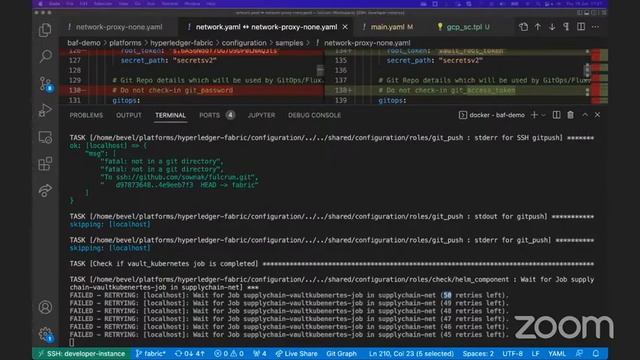This screenshot has height=360, width=640.
Task: Open Git Graph from status bar
Action: tap(341, 353)
